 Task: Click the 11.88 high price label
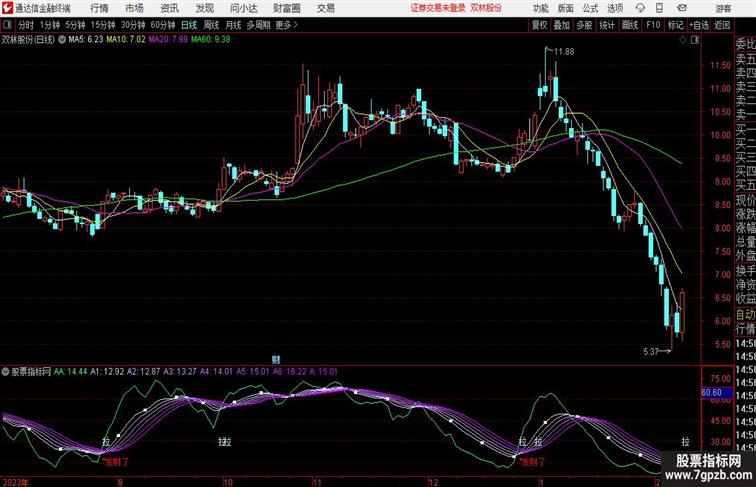pos(564,52)
